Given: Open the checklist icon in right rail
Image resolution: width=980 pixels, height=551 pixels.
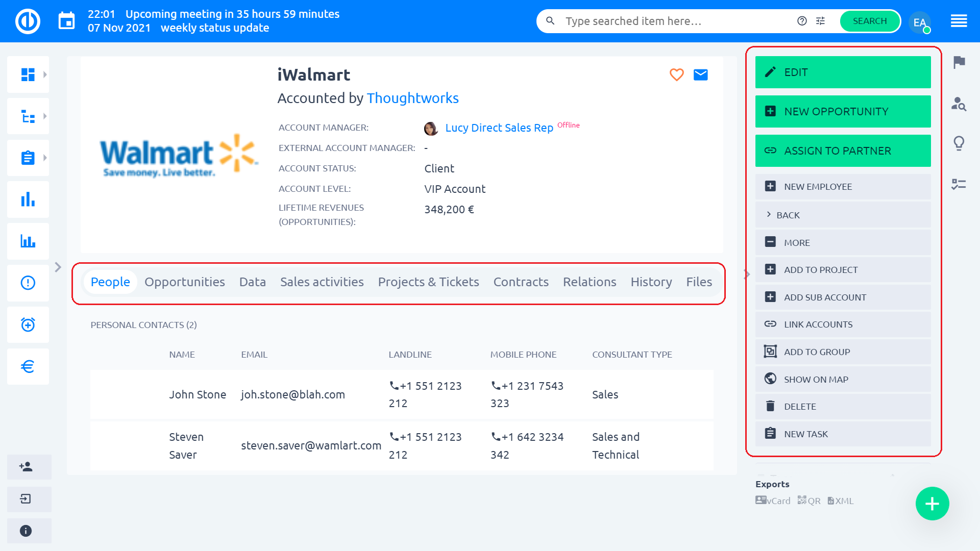Looking at the screenshot, I should 959,184.
